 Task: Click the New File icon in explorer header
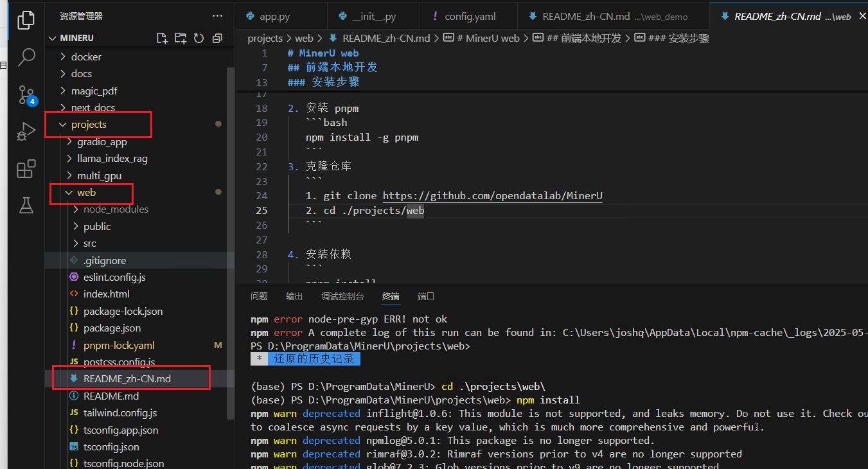pyautogui.click(x=162, y=39)
